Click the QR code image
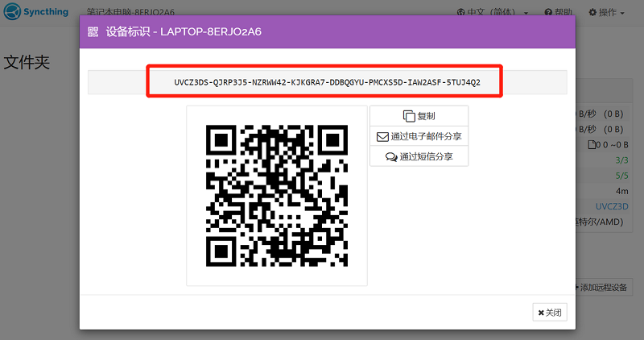 tap(277, 196)
